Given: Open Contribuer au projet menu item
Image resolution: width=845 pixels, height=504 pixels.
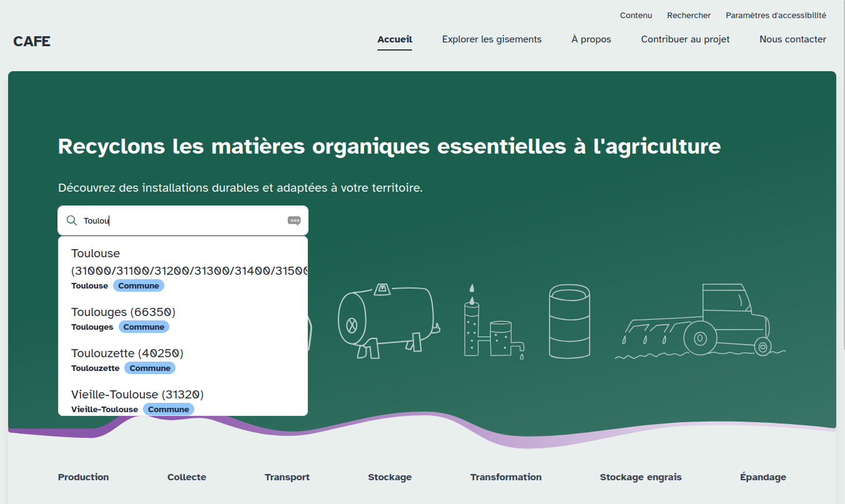Looking at the screenshot, I should (685, 39).
